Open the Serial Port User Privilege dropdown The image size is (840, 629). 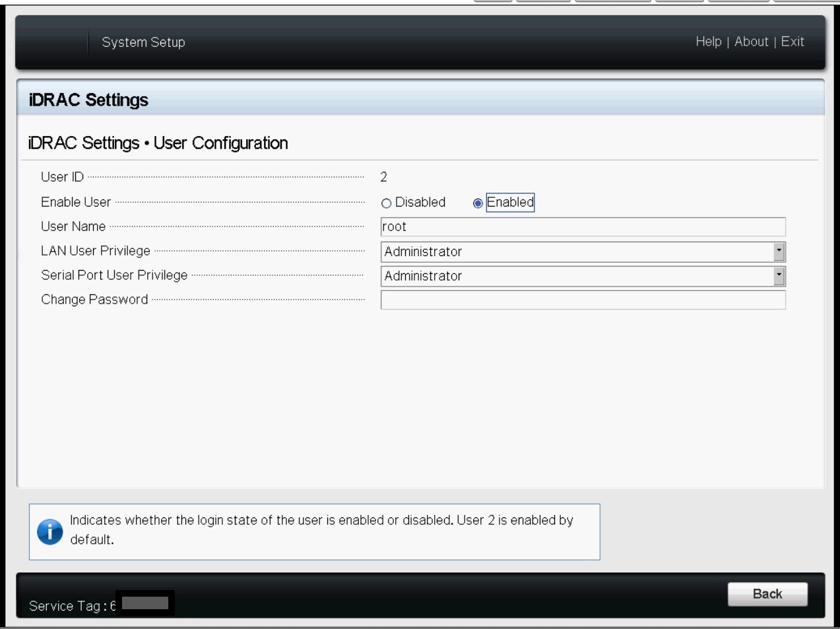583,276
